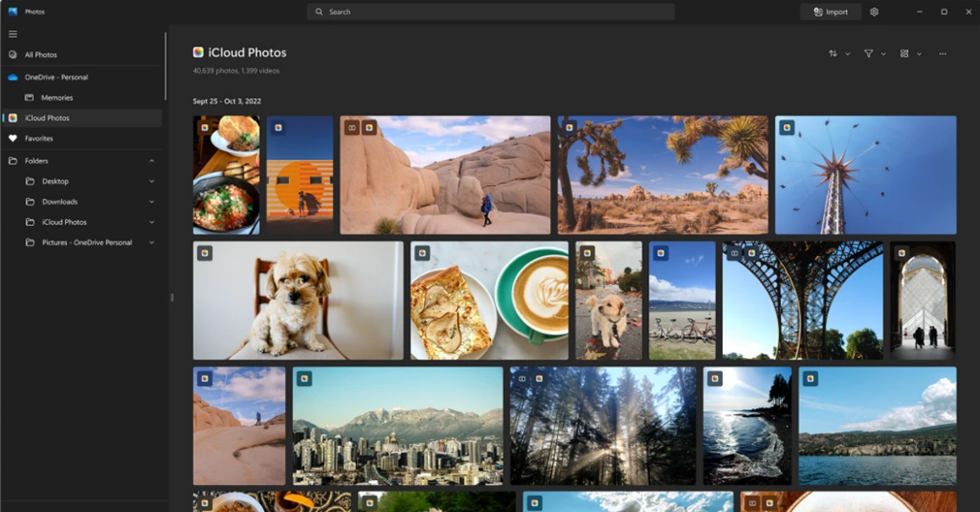Change the gallery view layout icon
The height and width of the screenshot is (512, 980).
(905, 54)
